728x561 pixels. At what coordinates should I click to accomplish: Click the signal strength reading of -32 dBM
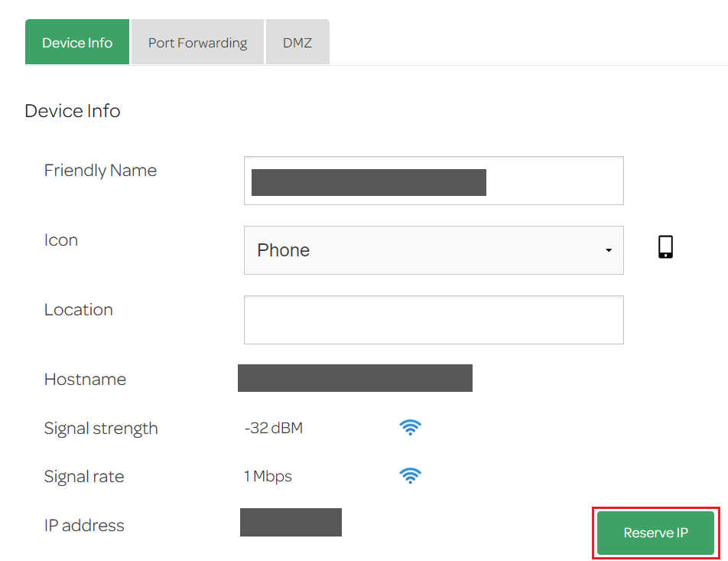(274, 428)
